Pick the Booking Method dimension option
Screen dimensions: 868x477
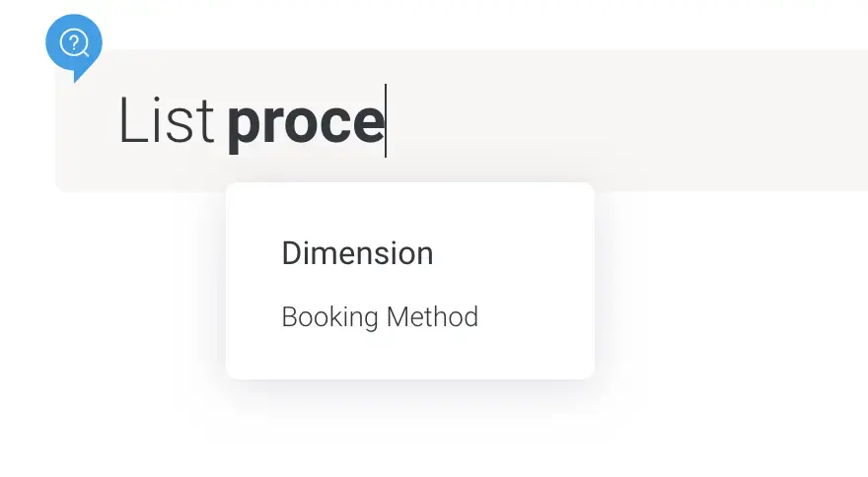380,317
